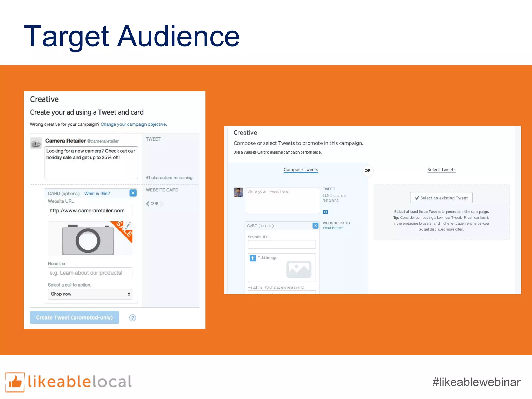The image size is (532, 399).
Task: Click the likeablelocal thumbs-up logo
Action: (15, 382)
